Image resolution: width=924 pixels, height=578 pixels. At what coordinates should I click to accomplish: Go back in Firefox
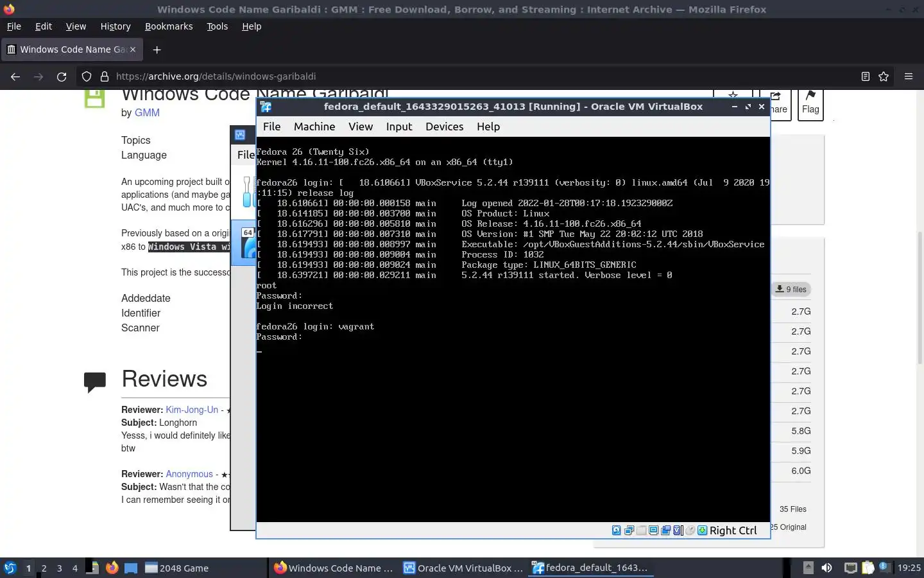click(x=15, y=76)
